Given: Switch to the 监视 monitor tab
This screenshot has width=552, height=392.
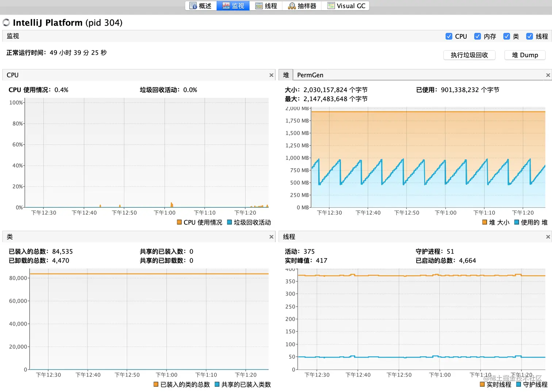Looking at the screenshot, I should tap(233, 6).
